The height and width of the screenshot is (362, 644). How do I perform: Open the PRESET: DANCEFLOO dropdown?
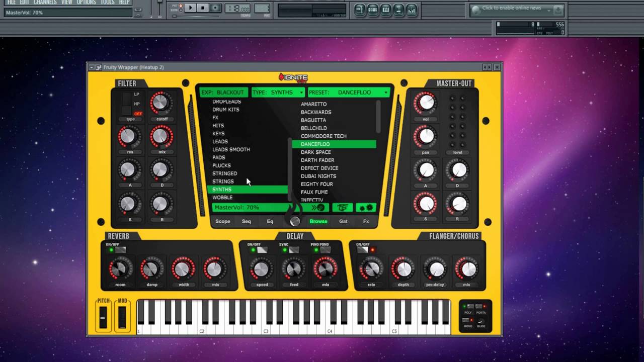[349, 93]
